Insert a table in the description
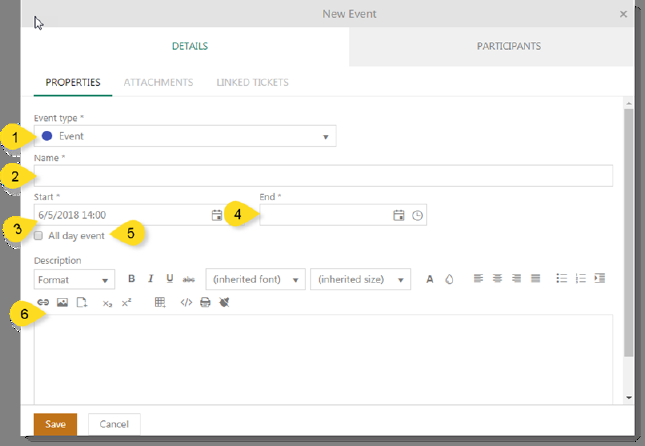Viewport: 645px width, 446px height. (160, 302)
